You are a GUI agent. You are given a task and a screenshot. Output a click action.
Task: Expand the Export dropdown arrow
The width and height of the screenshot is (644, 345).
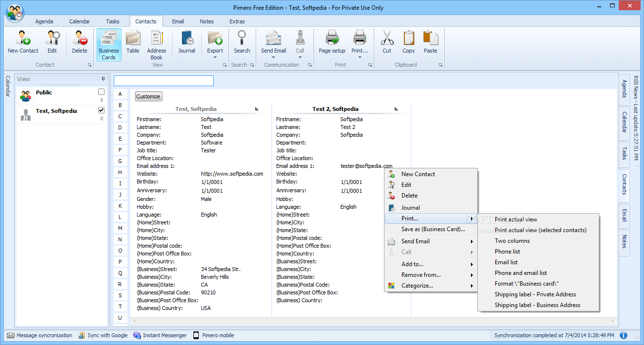[215, 57]
